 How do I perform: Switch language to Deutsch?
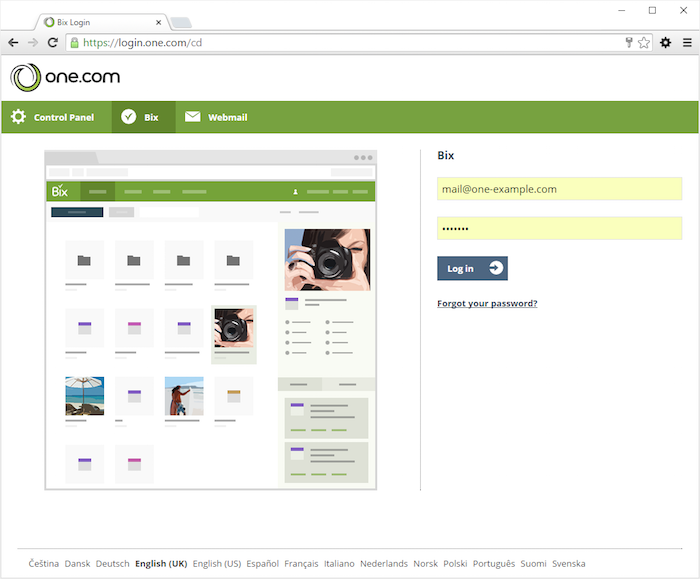point(112,563)
